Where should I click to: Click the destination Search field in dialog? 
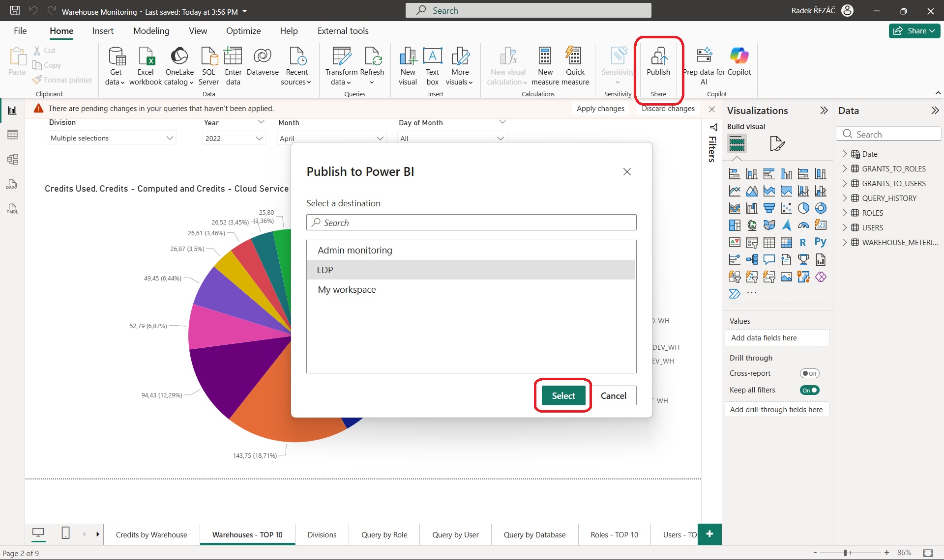tap(471, 223)
